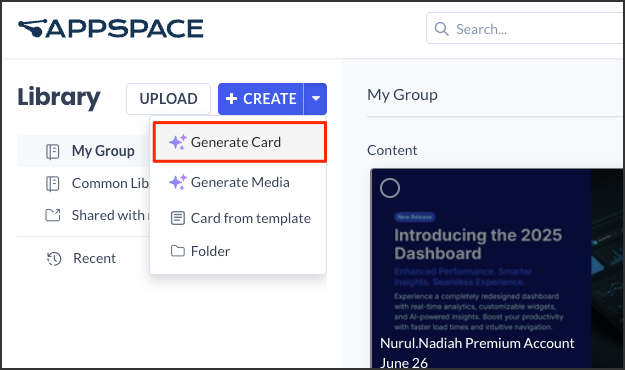This screenshot has width=625, height=370.
Task: Select Card from template option
Action: coord(238,218)
